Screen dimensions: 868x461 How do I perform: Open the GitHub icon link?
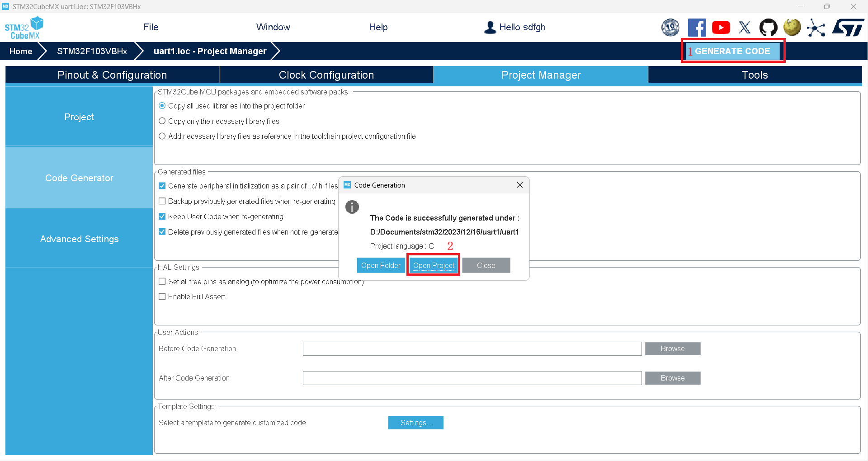point(768,28)
